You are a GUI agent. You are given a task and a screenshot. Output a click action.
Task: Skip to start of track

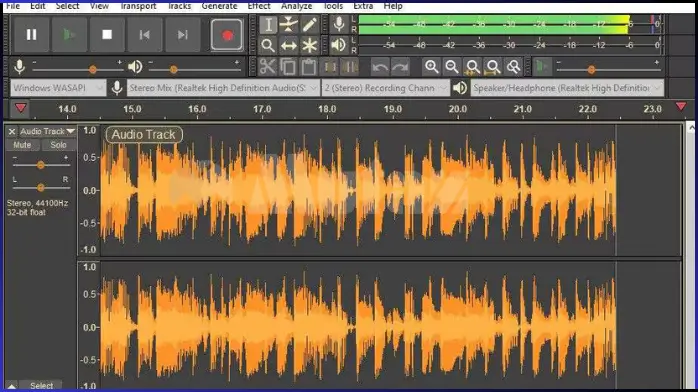(145, 34)
